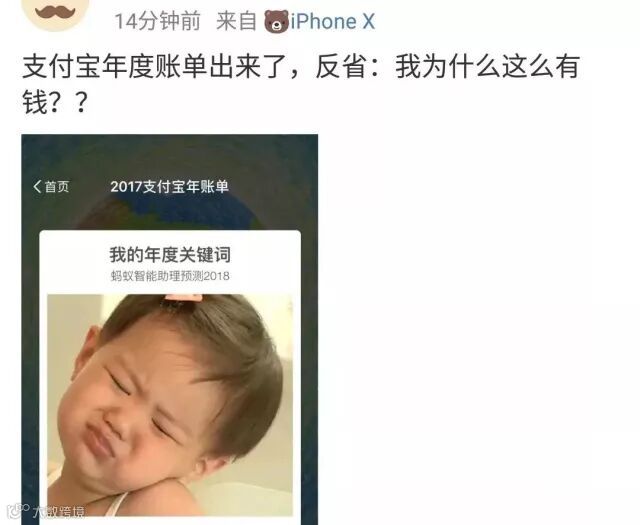Open the iPhone X source link
Screen dimensions: 640x525
coord(332,22)
